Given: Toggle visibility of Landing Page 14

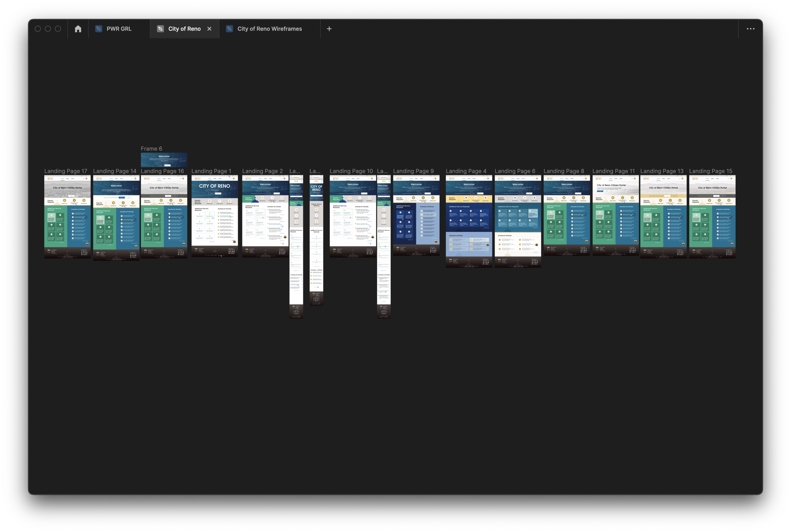Looking at the screenshot, I should [115, 171].
